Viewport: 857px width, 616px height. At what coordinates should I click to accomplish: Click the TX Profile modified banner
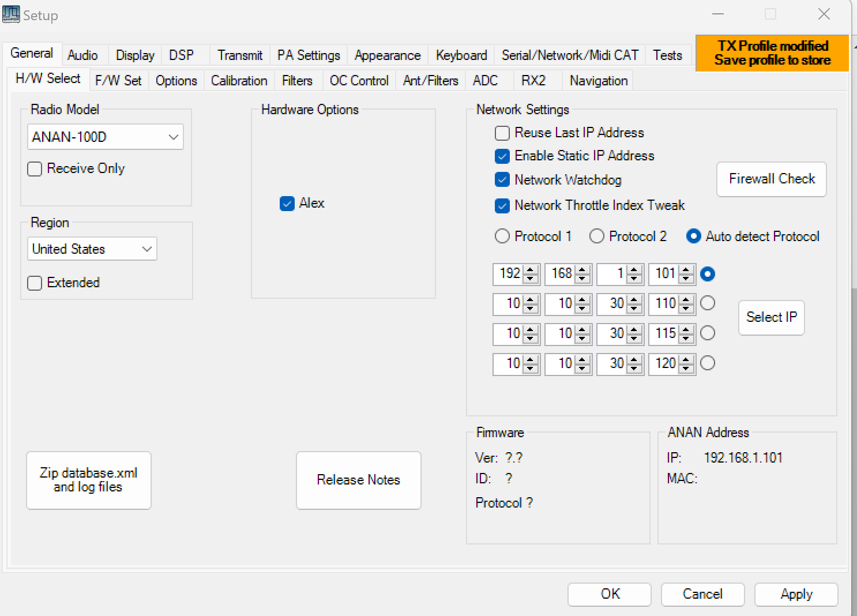click(x=772, y=53)
